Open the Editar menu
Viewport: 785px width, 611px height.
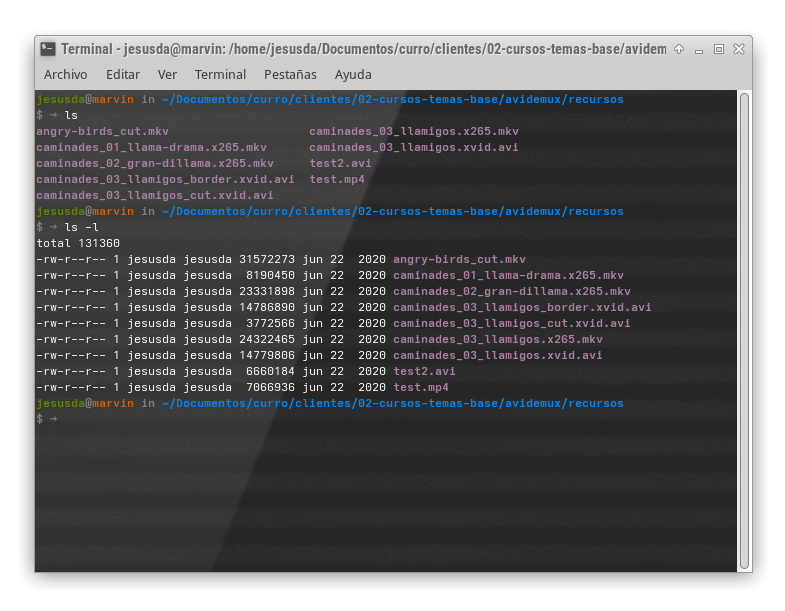[123, 75]
